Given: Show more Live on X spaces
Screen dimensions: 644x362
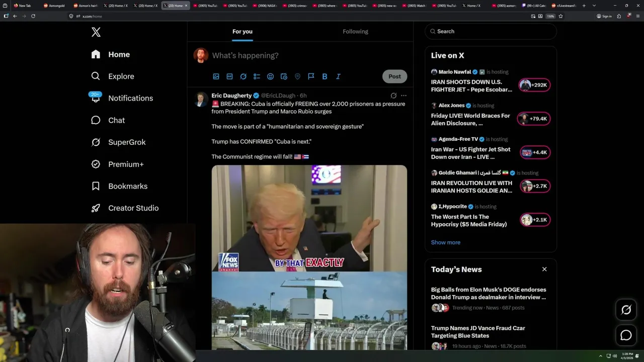Looking at the screenshot, I should coord(446,242).
